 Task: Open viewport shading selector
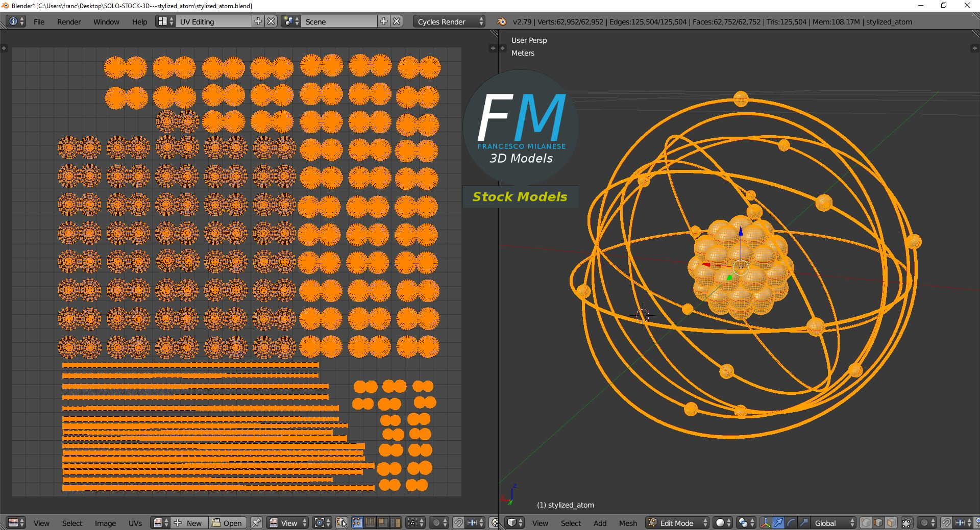coord(723,523)
